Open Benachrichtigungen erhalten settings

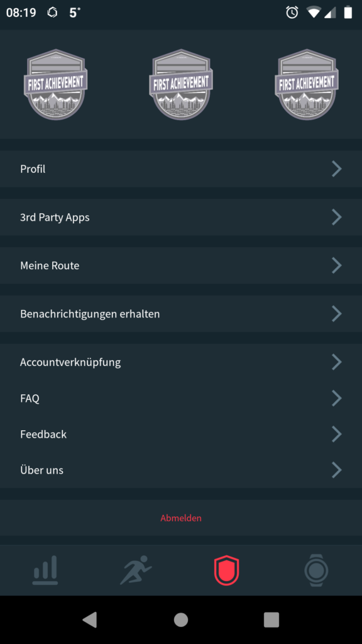(x=181, y=314)
